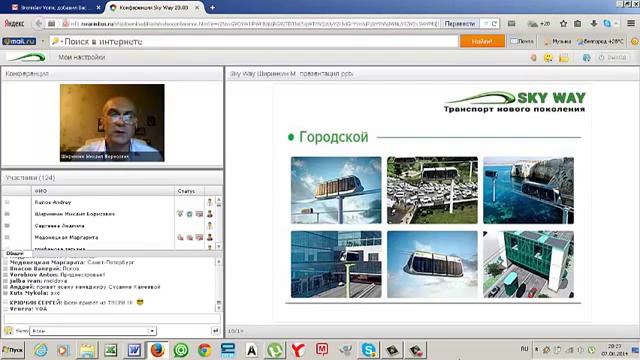Image resolution: width=640 pixels, height=360 pixels.
Task: Click the address bar reload icon
Action: [494, 24]
